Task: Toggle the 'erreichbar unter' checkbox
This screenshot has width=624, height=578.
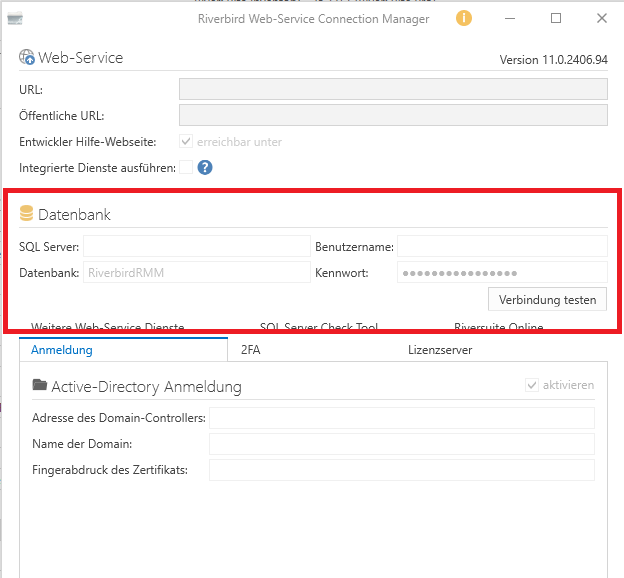Action: pos(186,142)
